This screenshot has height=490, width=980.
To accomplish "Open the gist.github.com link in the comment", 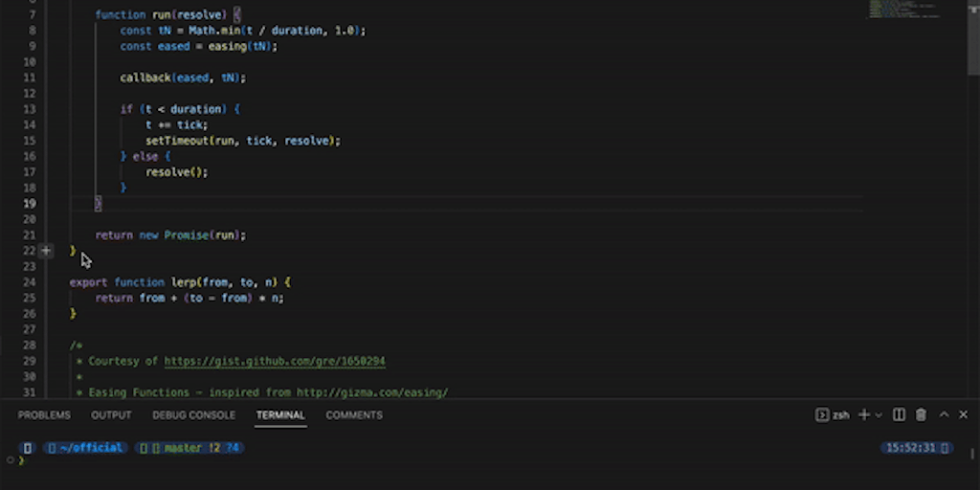I will (x=275, y=362).
